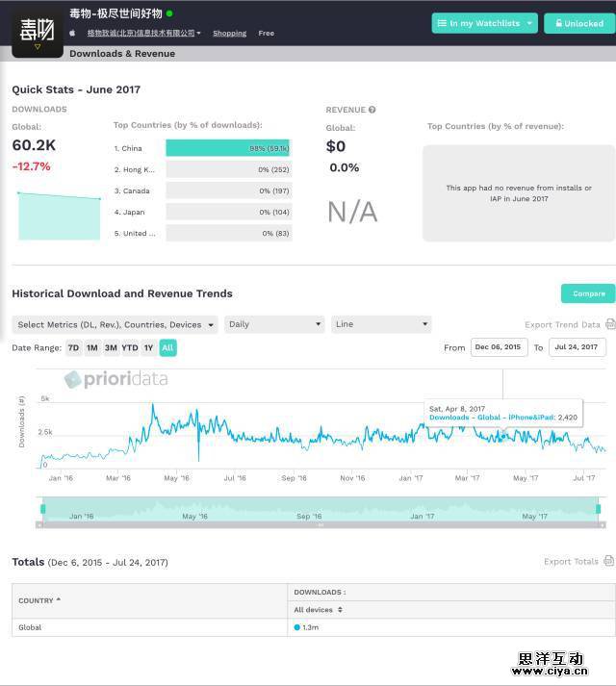The image size is (616, 686).
Task: Sort by the All devices sort arrows
Action: [340, 609]
